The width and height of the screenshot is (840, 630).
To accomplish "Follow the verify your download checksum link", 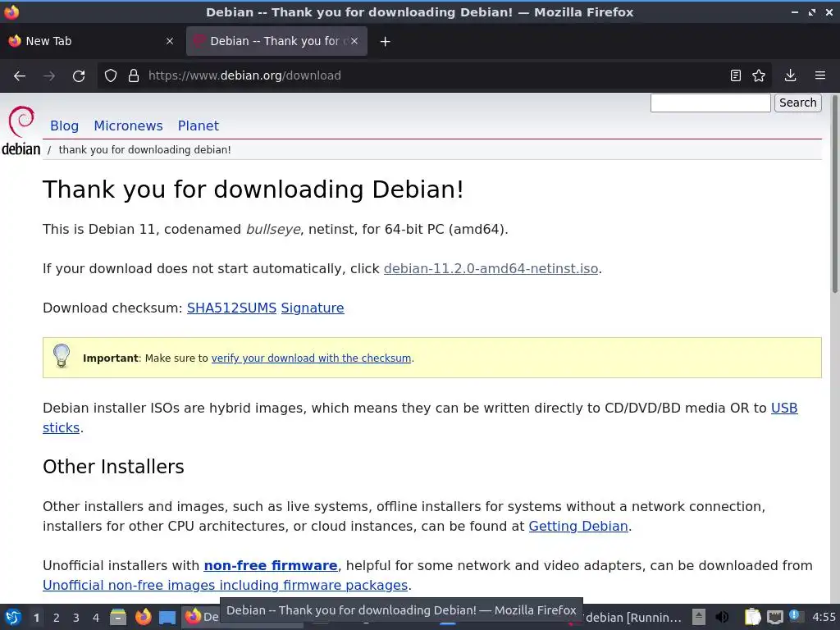I will 311,358.
